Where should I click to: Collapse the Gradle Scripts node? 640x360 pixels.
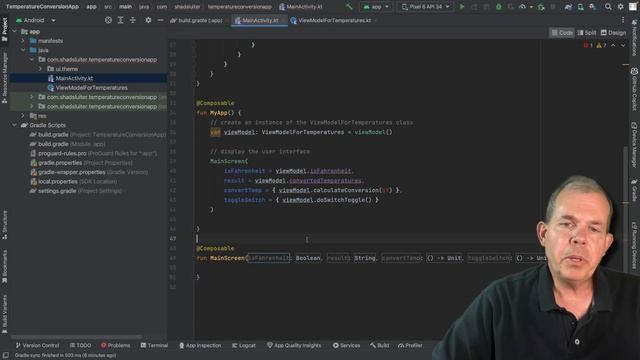(15, 125)
